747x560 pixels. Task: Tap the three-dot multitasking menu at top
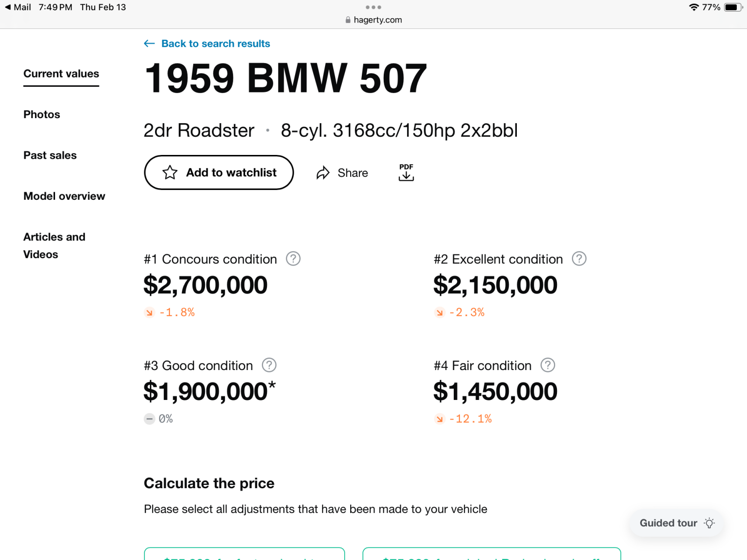(x=373, y=7)
